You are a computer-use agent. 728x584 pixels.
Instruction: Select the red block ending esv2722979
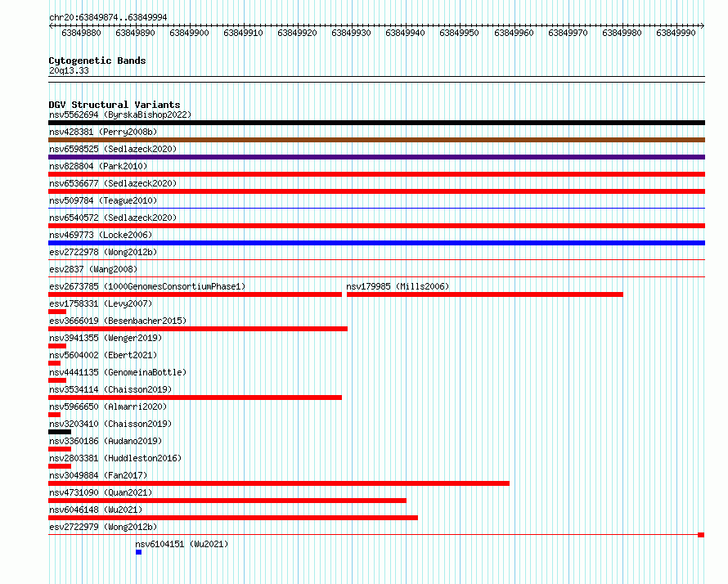click(x=701, y=535)
